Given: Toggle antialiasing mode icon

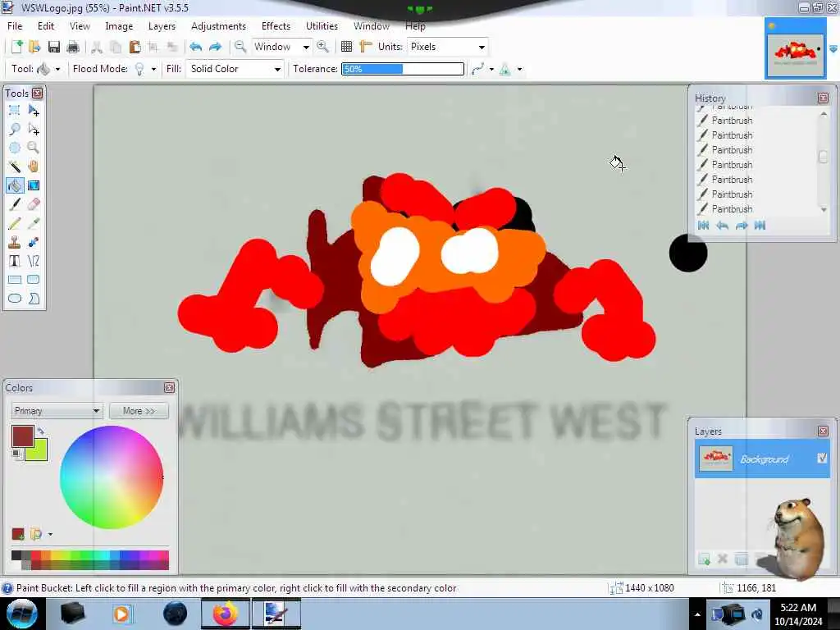Looking at the screenshot, I should 478,69.
